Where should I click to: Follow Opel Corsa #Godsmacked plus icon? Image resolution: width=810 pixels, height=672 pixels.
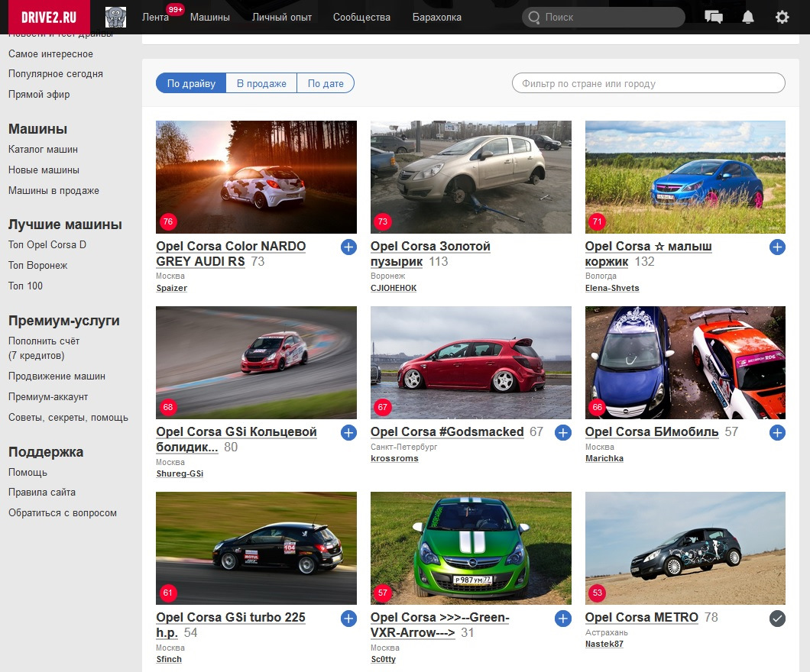pos(563,432)
